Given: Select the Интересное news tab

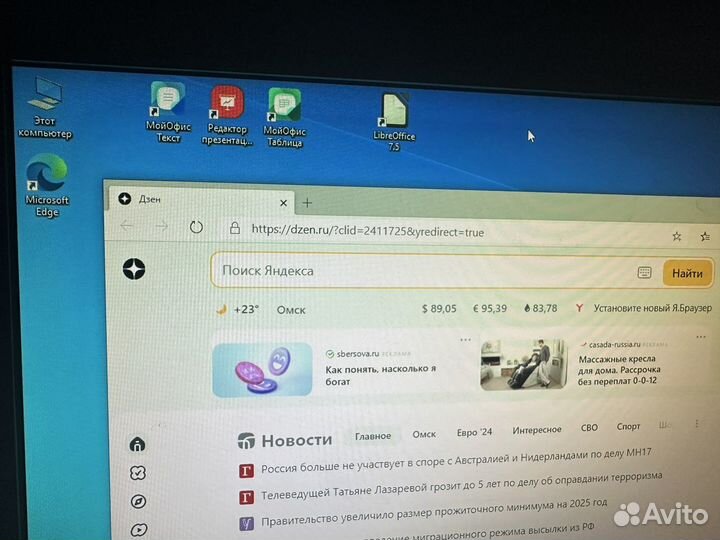Looking at the screenshot, I should click(x=537, y=430).
